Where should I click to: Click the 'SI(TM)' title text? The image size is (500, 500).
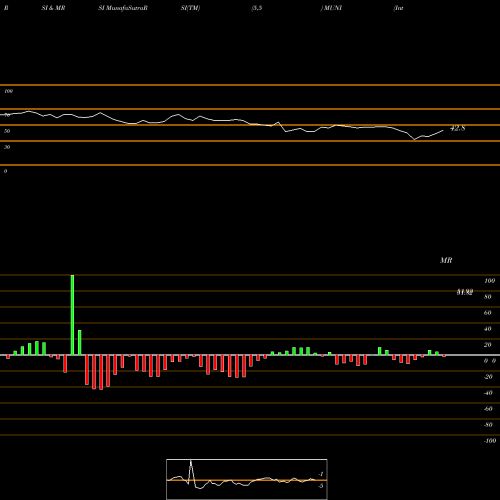(190, 8)
